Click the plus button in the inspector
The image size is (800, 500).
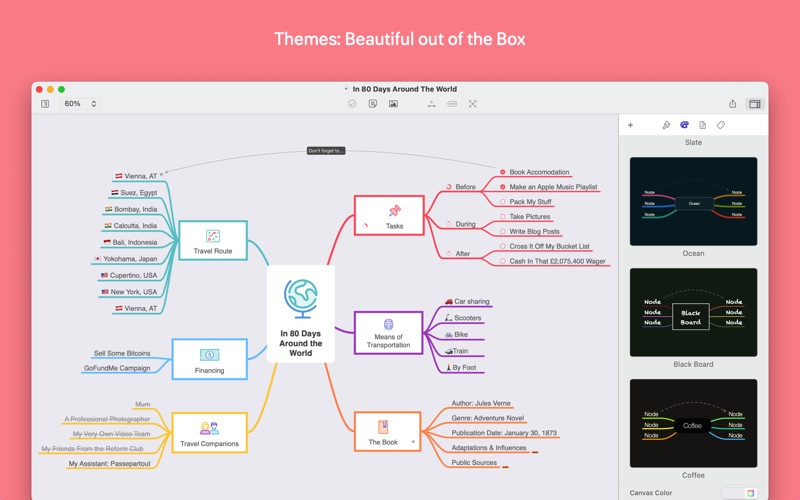(x=630, y=125)
